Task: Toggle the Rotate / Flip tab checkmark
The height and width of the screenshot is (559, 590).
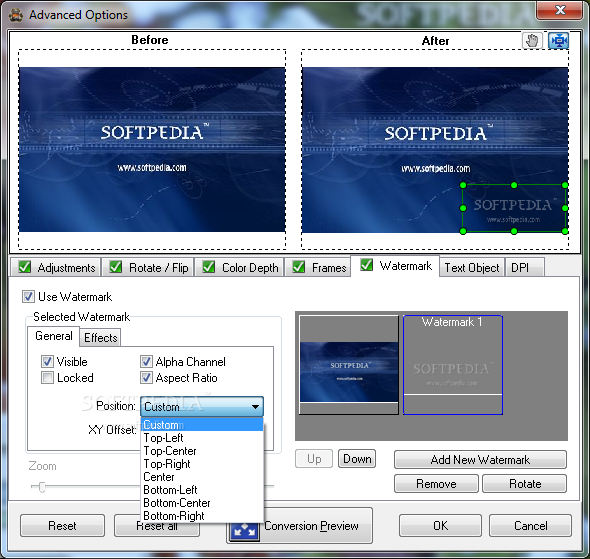Action: pos(115,267)
